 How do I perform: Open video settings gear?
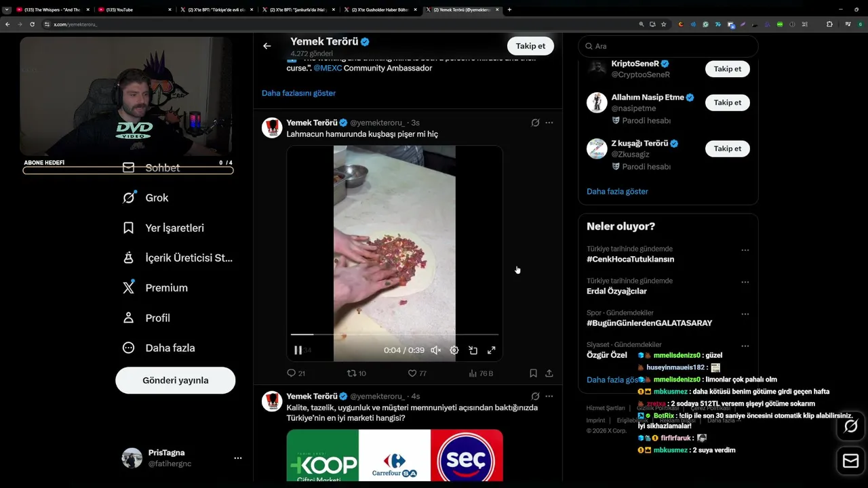pyautogui.click(x=454, y=350)
